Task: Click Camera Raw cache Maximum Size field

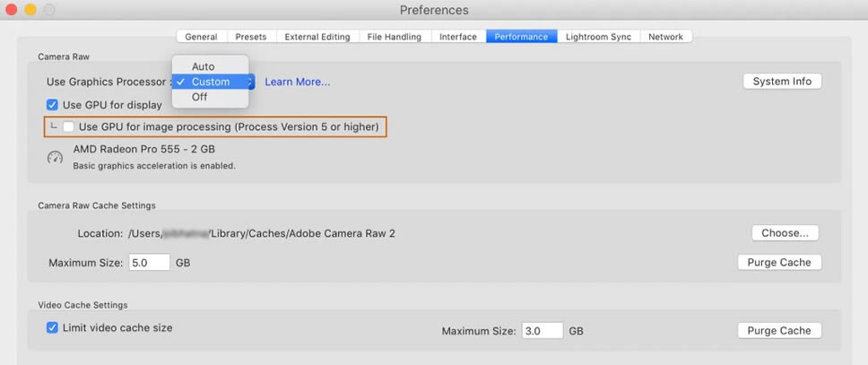Action: point(147,263)
